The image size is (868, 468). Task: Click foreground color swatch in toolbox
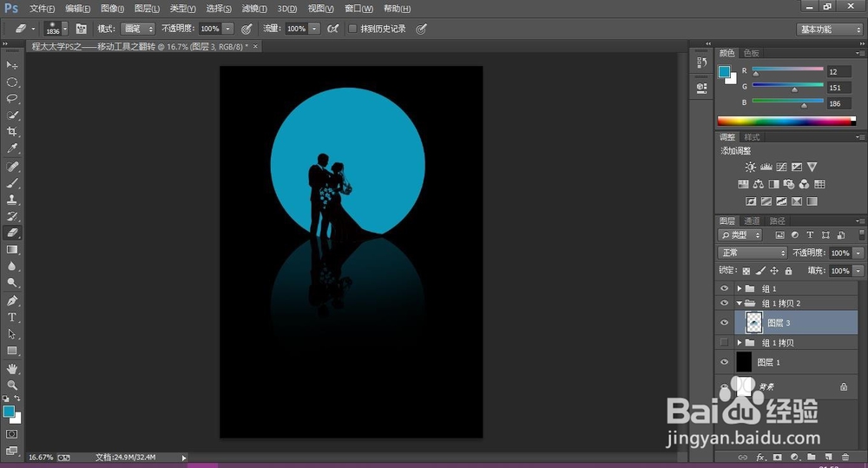(x=9, y=412)
